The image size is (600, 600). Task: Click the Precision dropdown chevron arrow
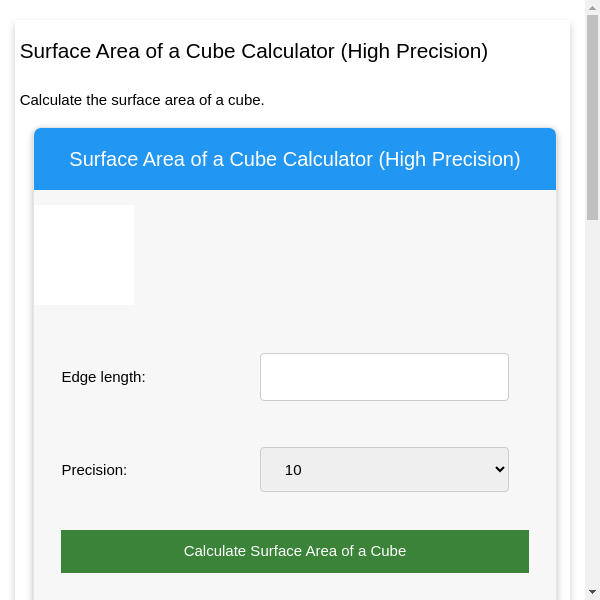pos(500,470)
